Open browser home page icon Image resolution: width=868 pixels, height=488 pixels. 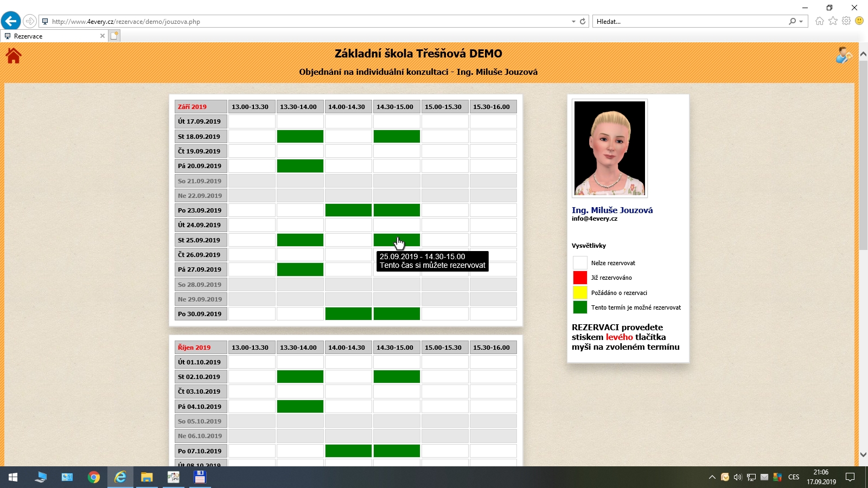[819, 21]
